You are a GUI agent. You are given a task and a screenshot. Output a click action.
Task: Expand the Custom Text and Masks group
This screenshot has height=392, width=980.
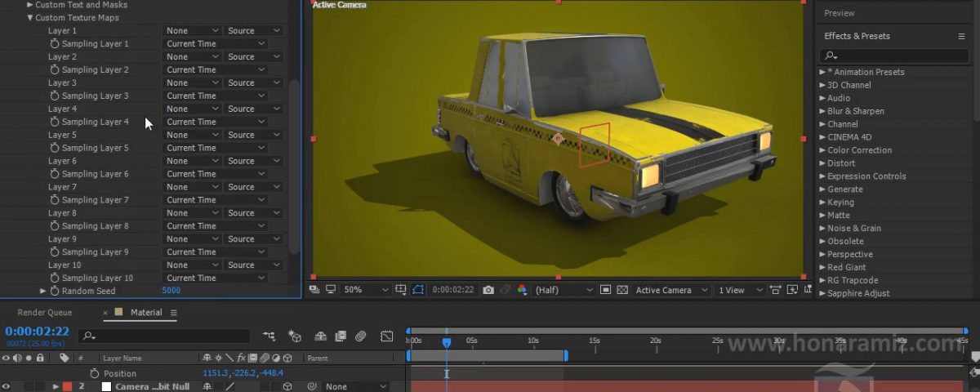coord(30,4)
